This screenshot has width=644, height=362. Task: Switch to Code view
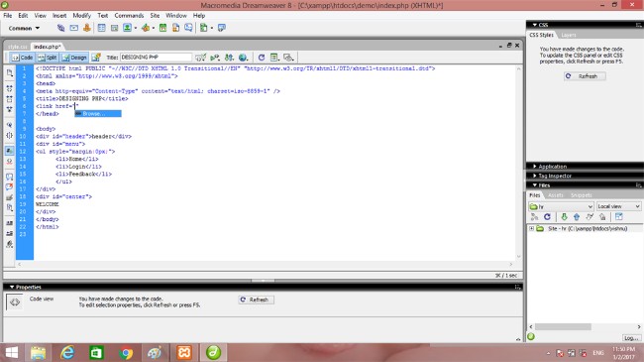(x=22, y=58)
